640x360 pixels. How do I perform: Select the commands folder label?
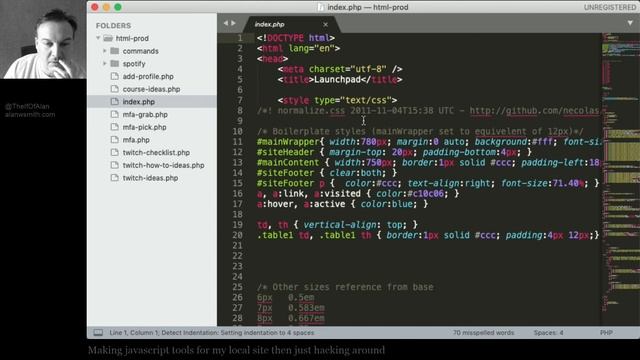point(140,51)
